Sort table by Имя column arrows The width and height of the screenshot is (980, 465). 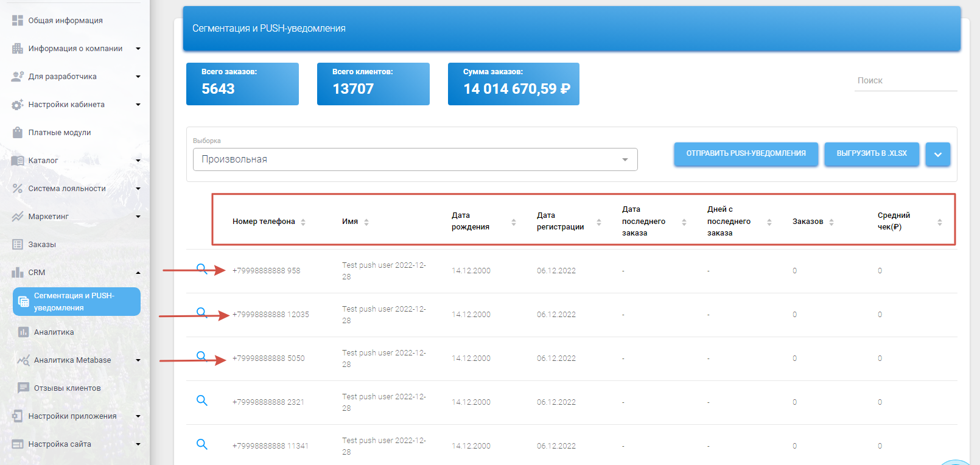click(366, 222)
